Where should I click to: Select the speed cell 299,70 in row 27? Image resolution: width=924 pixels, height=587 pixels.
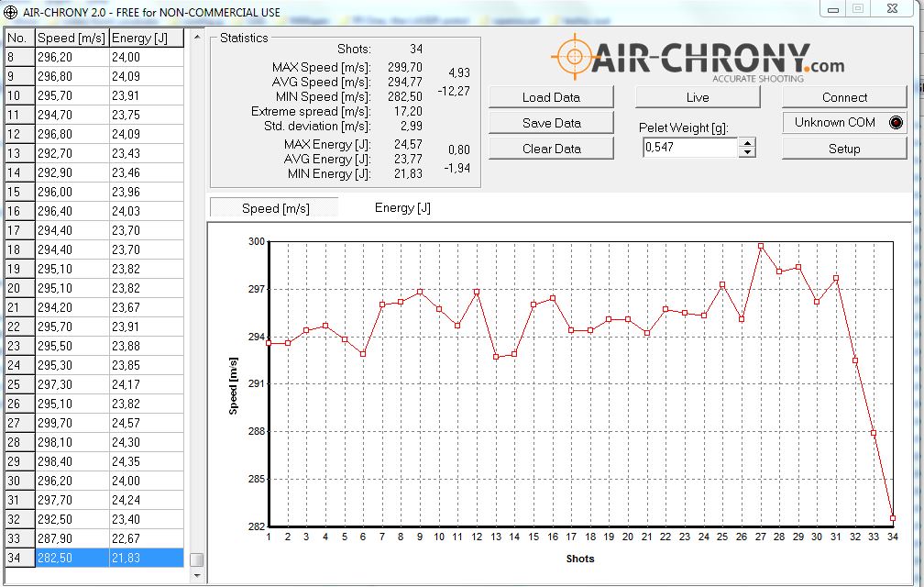[71, 423]
